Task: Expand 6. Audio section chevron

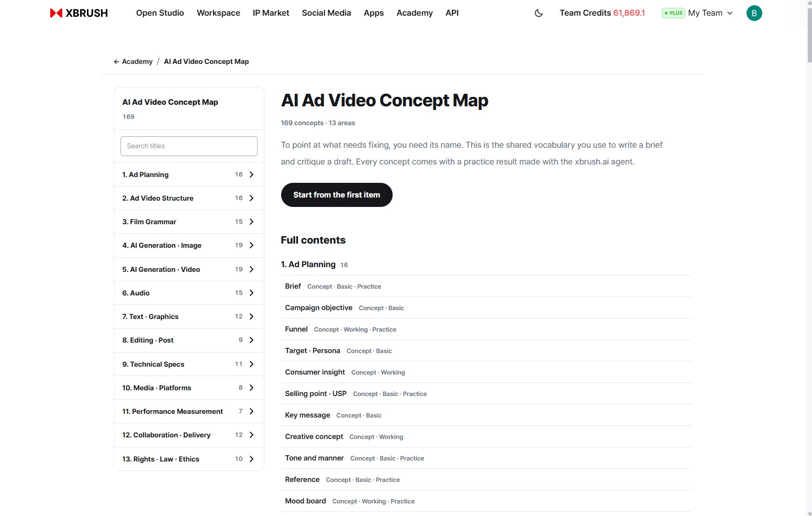Action: (251, 293)
